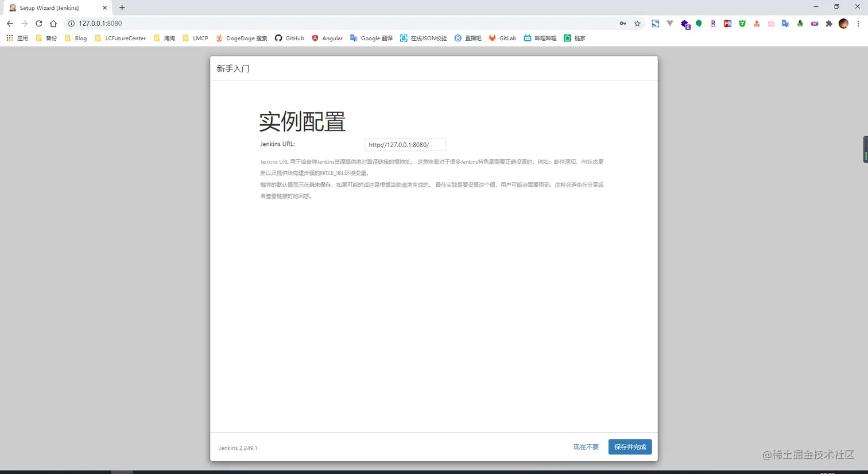Image resolution: width=868 pixels, height=474 pixels.
Task: Open the Google 翻译 bookmark
Action: [371, 38]
